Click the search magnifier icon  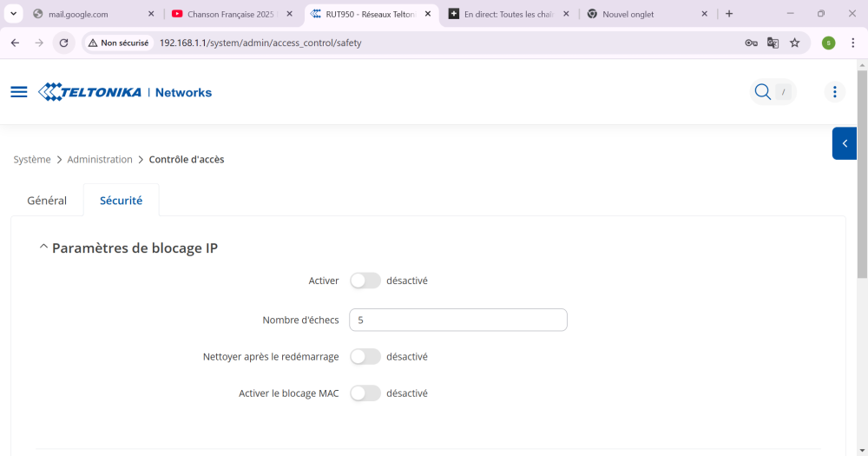pos(762,92)
